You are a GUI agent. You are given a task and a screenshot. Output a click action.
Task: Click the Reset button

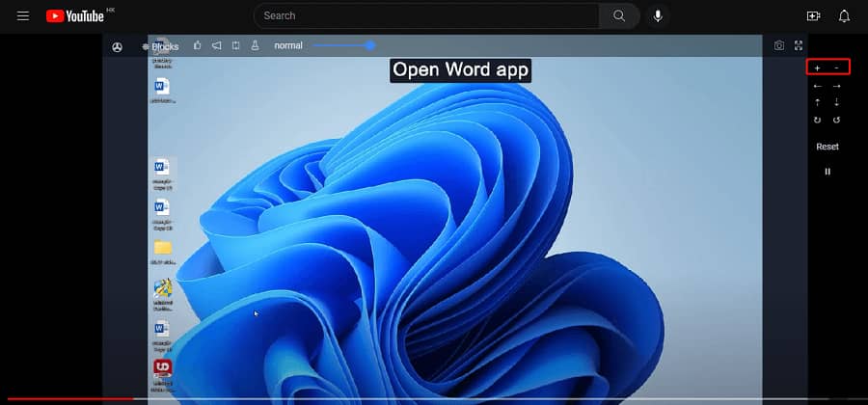tap(827, 147)
